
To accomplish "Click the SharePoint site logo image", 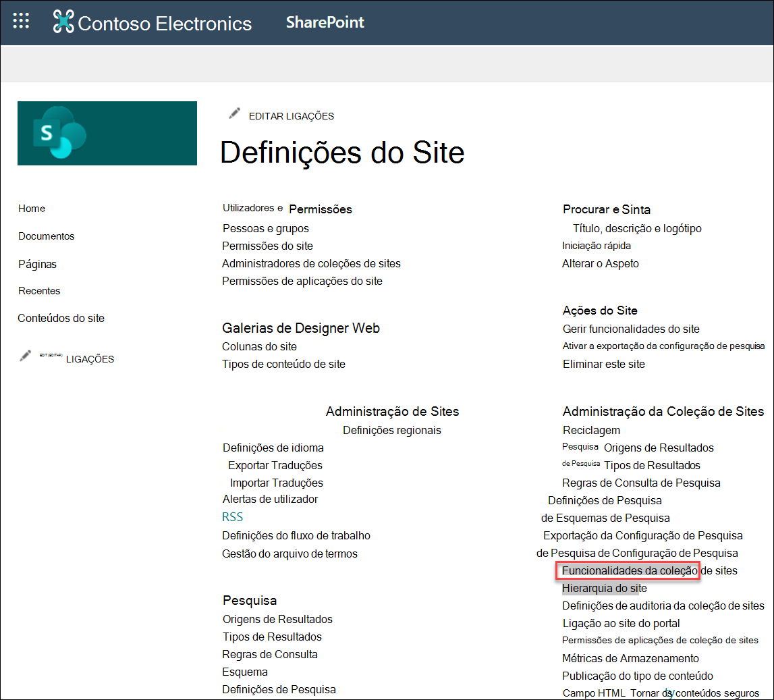I will pyautogui.click(x=107, y=133).
